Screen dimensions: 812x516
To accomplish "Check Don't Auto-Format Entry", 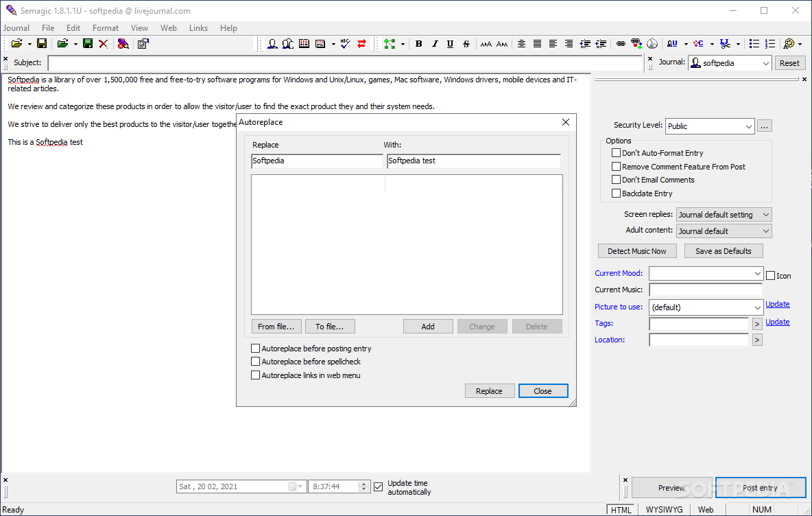I will coord(617,153).
